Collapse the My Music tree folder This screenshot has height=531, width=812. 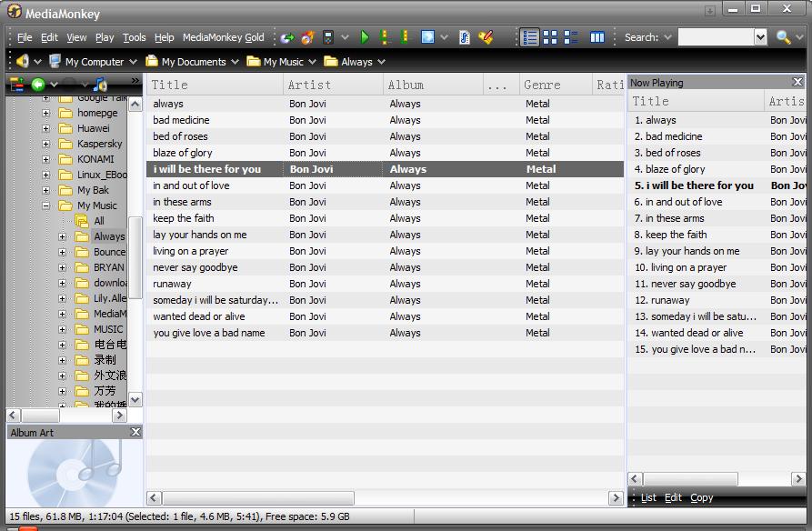45,205
